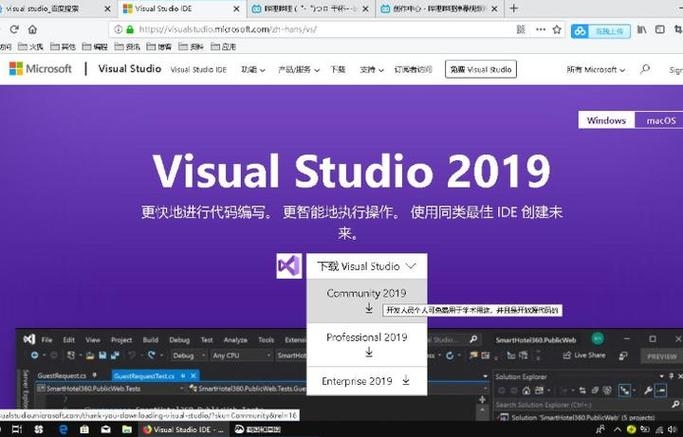683x437 pixels.
Task: Expand the 产品/服务 navigation menu
Action: pyautogui.click(x=299, y=70)
